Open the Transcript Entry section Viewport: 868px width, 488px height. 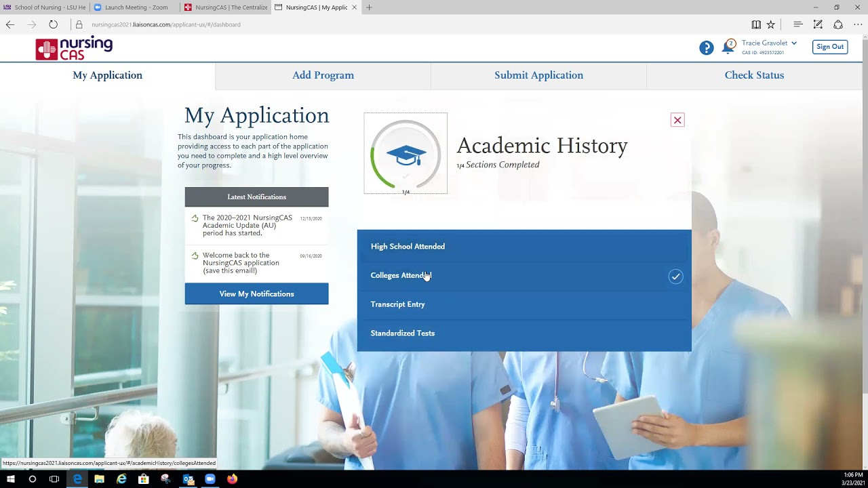[x=524, y=304]
